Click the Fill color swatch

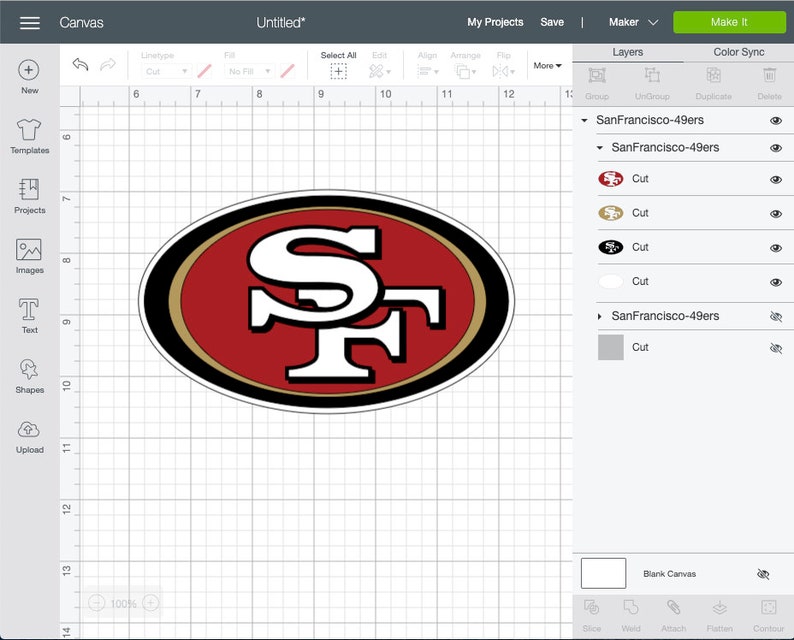287,71
